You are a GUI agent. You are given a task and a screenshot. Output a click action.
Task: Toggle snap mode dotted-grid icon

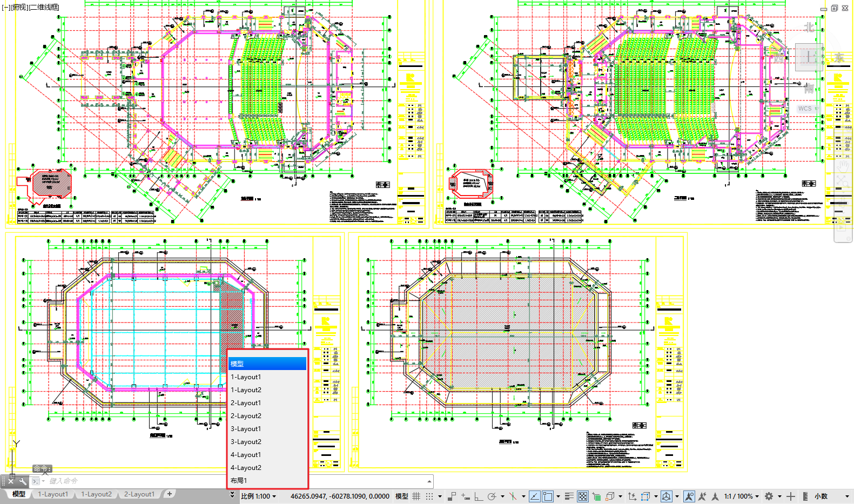click(x=429, y=496)
